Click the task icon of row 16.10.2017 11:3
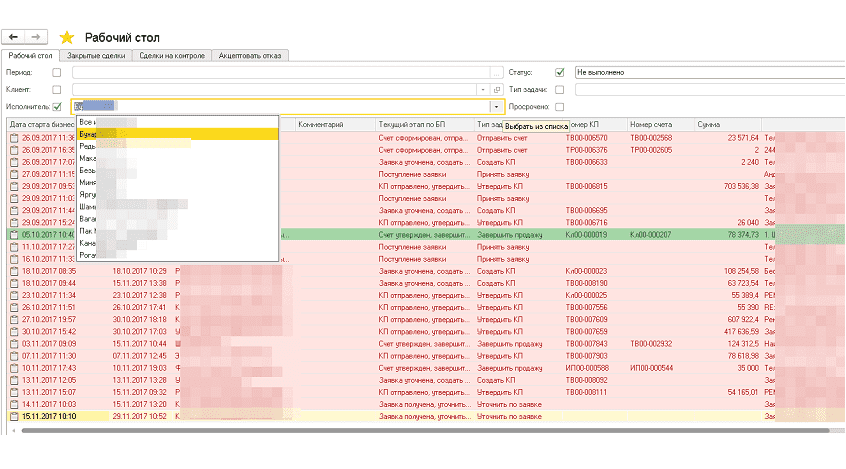 pyautogui.click(x=14, y=259)
